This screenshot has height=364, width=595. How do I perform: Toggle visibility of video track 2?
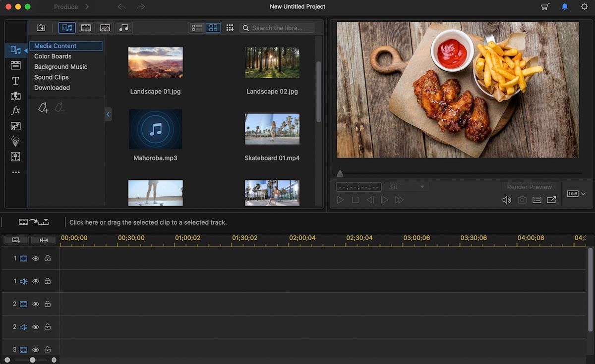(36, 304)
